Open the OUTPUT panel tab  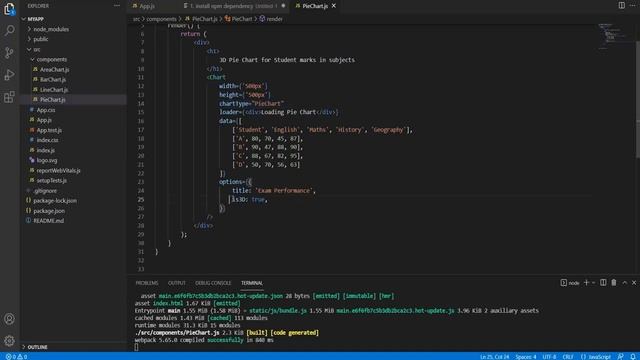pos(176,283)
